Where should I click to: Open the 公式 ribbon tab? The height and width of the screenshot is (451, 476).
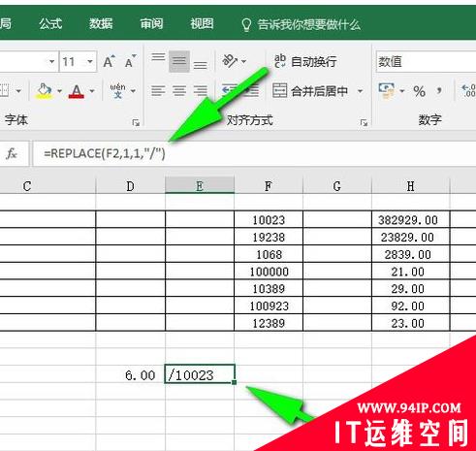pos(50,23)
